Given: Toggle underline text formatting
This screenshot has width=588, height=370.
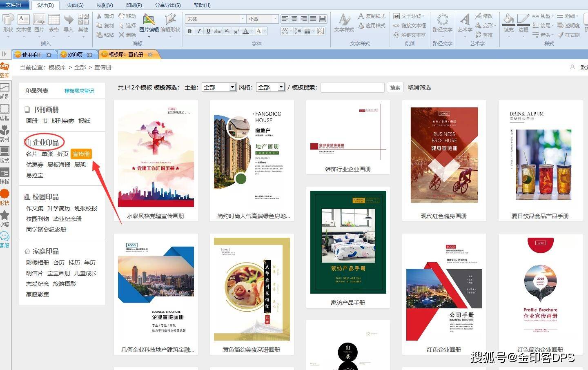Looking at the screenshot, I should pos(208,31).
